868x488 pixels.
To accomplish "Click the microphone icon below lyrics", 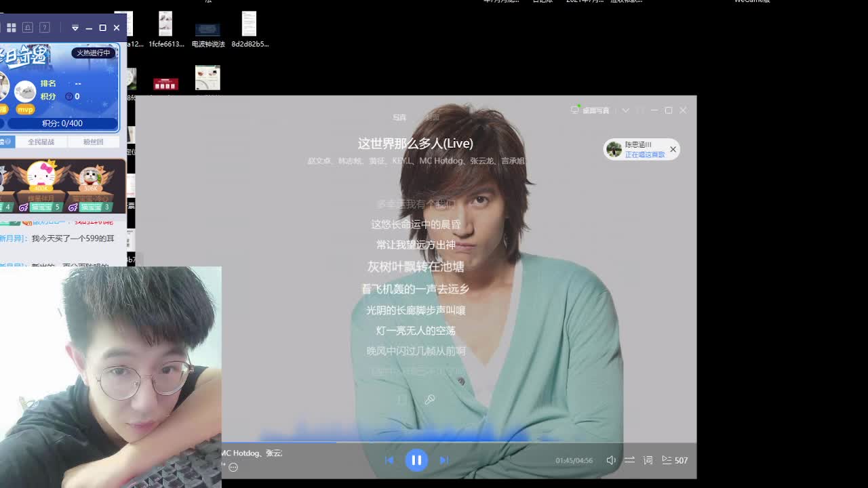I will 430,400.
